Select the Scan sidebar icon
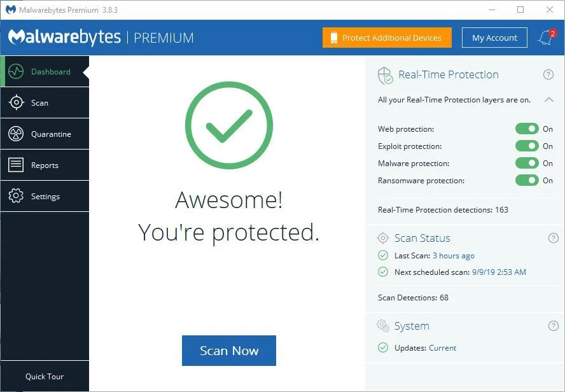The height and width of the screenshot is (392, 565). [x=38, y=102]
